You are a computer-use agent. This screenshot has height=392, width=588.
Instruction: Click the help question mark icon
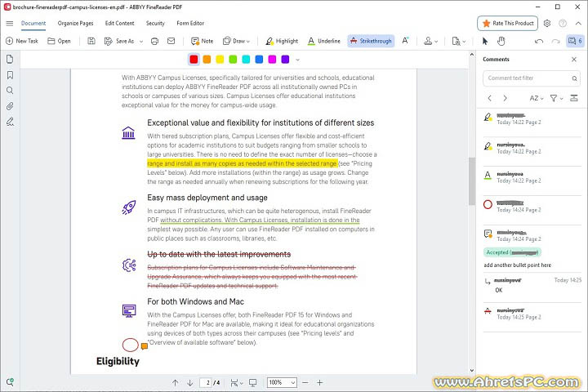coord(563,23)
